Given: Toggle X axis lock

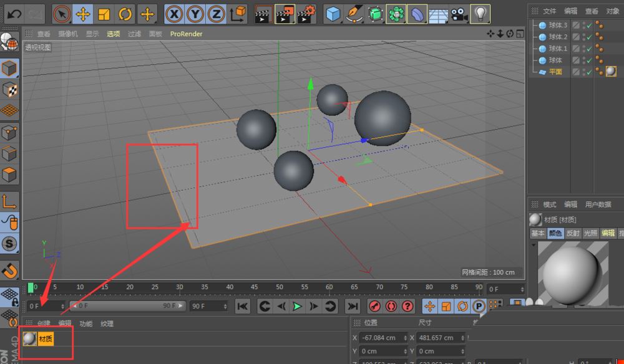Looking at the screenshot, I should click(x=175, y=13).
